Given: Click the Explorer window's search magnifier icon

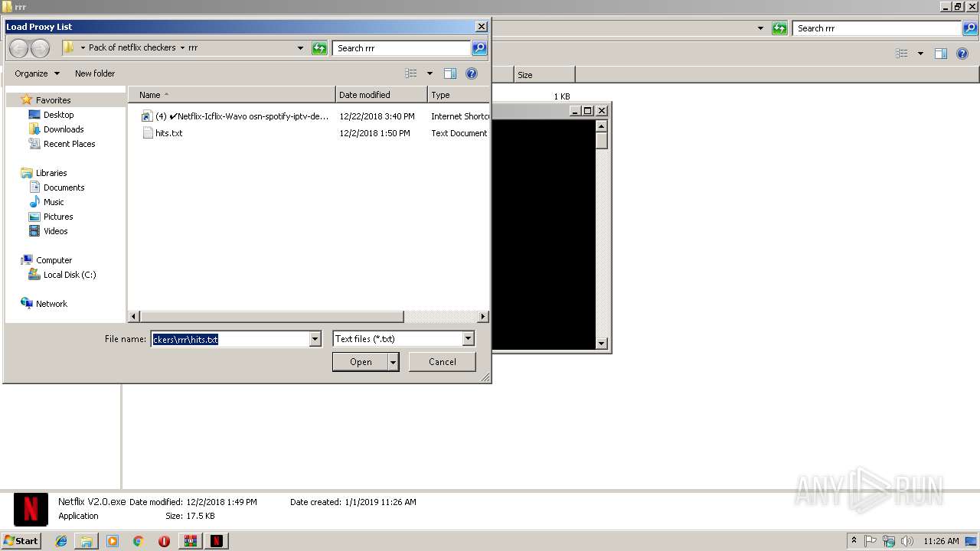Looking at the screenshot, I should pos(970,28).
